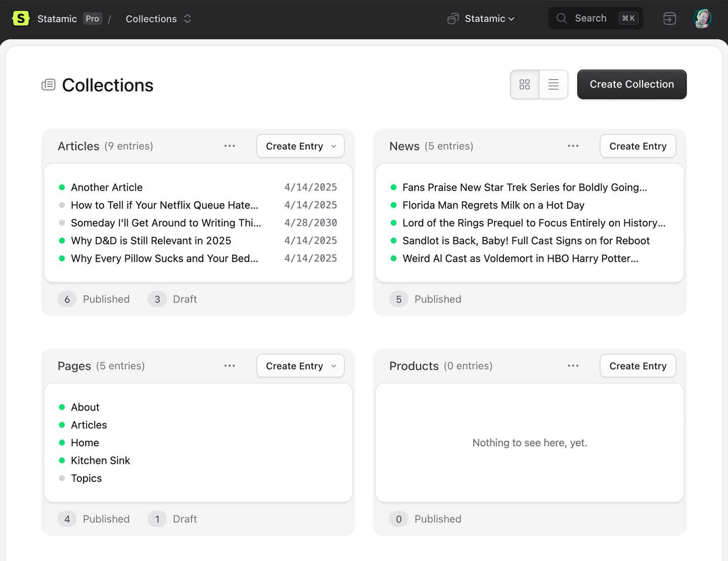
Task: Open the user avatar menu
Action: point(702,19)
